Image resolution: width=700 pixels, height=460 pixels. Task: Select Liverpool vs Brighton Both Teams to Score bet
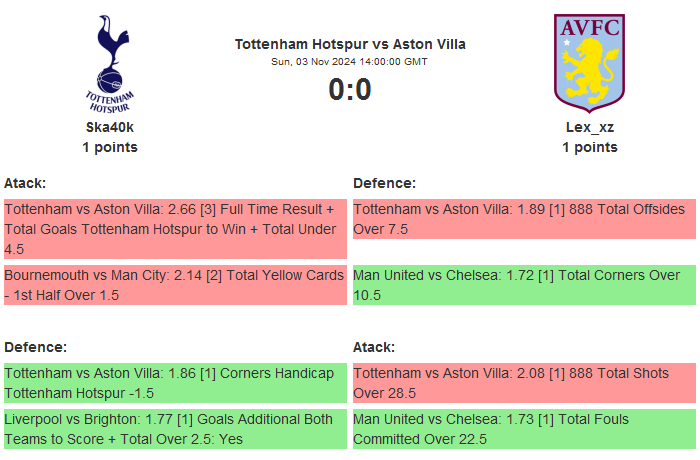point(175,429)
